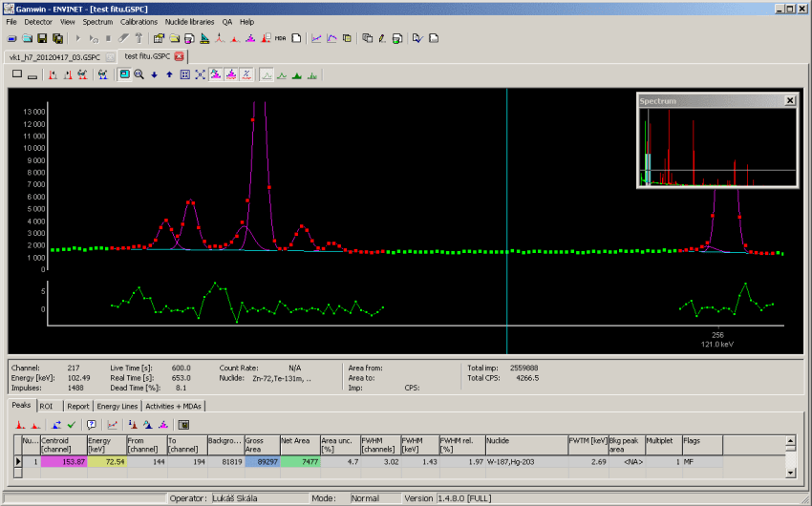The height and width of the screenshot is (506, 812).
Task: Click the help question bubble icon
Action: click(92, 424)
